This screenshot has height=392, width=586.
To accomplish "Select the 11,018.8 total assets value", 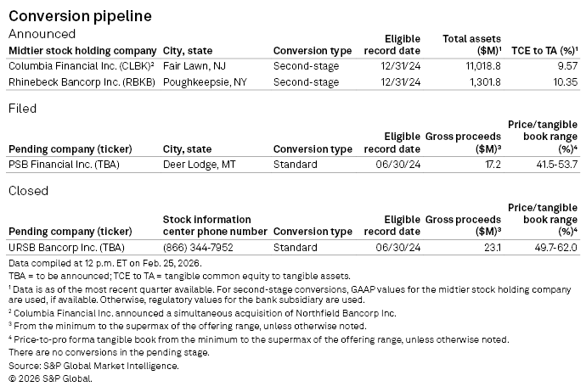I will click(x=480, y=65).
